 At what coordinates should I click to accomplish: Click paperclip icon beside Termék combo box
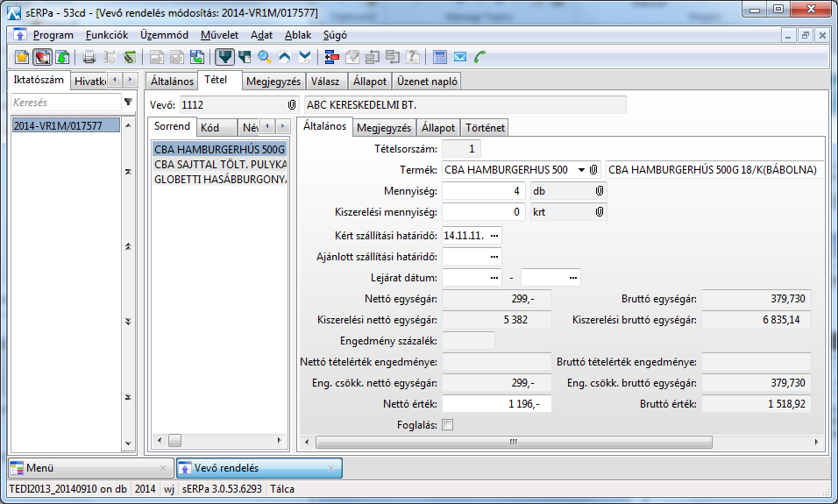[593, 169]
